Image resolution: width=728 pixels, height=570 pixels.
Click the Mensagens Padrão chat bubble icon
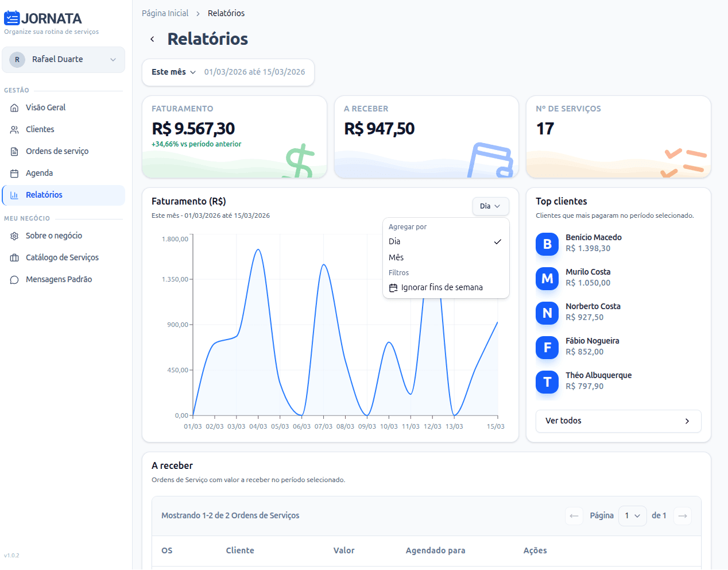pos(14,280)
